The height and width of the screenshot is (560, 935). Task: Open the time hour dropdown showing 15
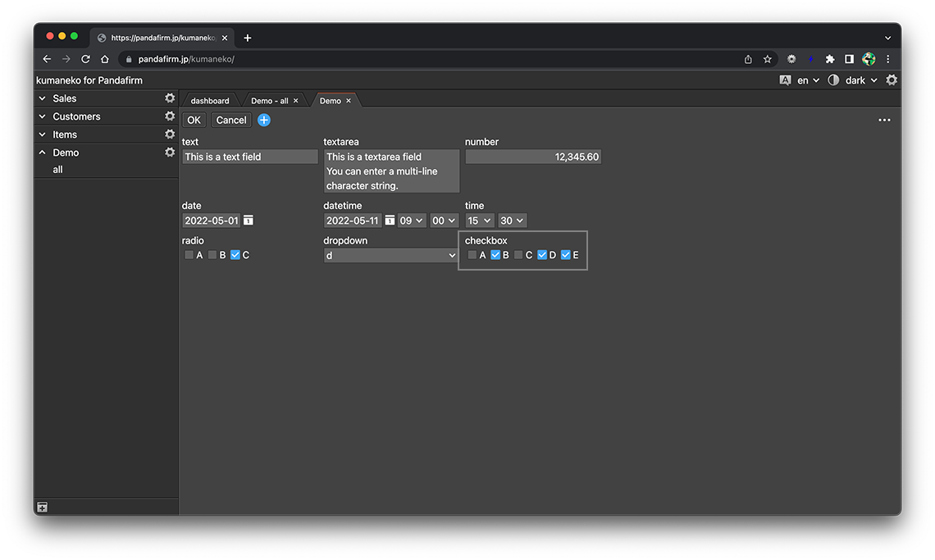(479, 221)
